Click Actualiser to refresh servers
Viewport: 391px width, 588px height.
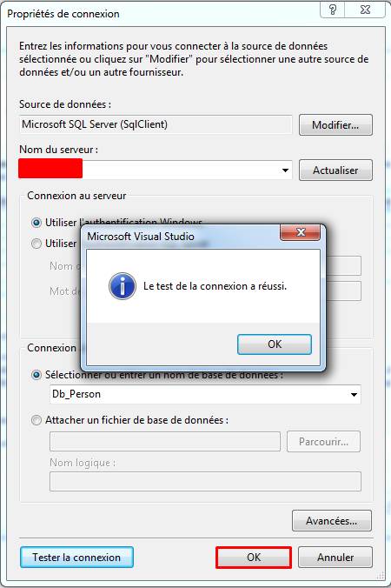tap(335, 170)
